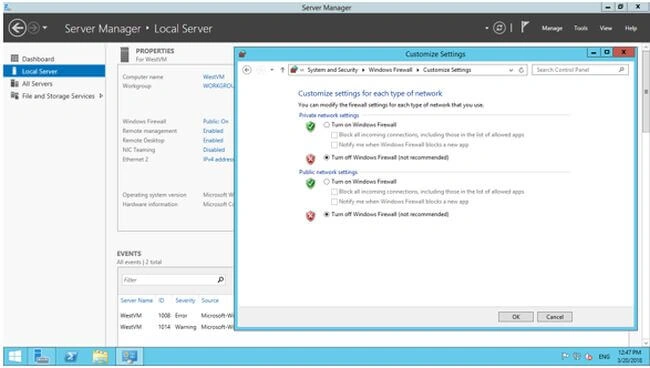Open the navigation history dropdown in Server Manager
The image size is (650, 368).
tap(45, 28)
